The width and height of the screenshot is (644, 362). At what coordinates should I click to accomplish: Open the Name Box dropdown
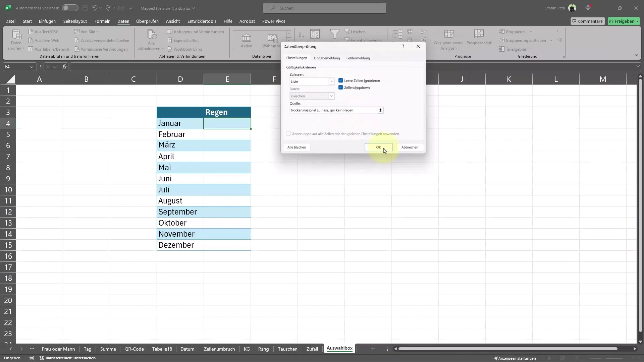coord(31,67)
